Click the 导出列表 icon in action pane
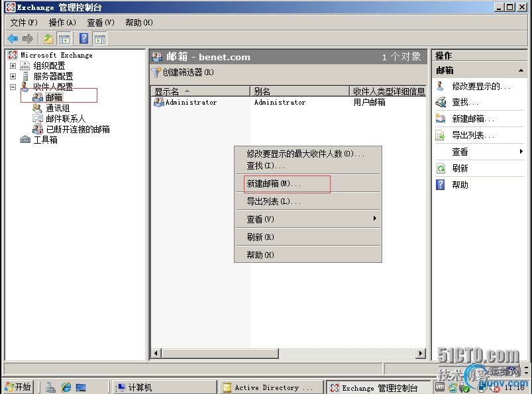Screen dimensions: 532x394 coord(441,135)
